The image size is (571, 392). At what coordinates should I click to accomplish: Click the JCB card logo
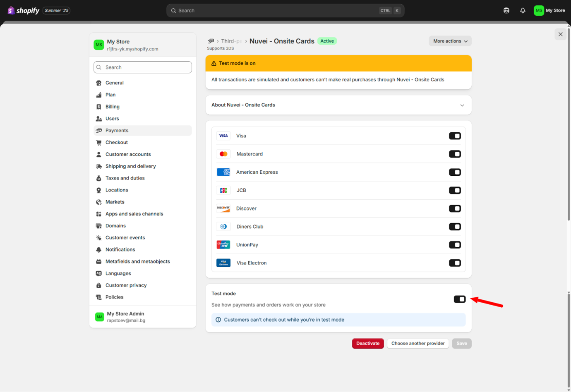click(x=223, y=190)
